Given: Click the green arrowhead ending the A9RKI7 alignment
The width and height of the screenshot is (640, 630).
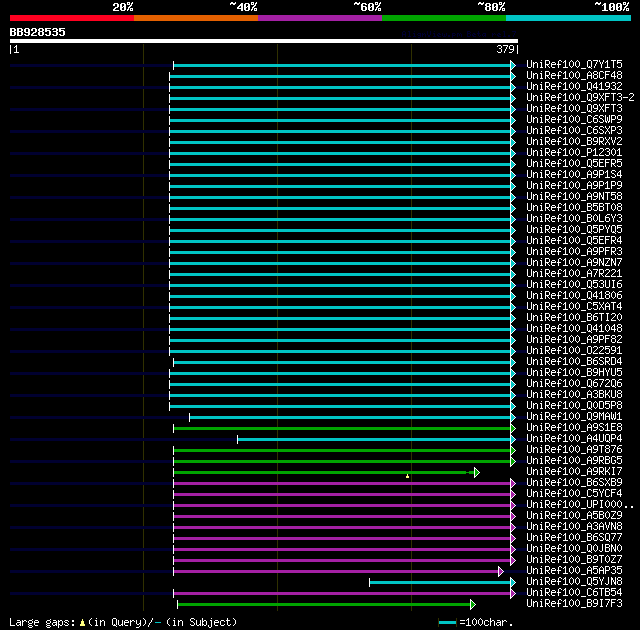Looking at the screenshot, I should pyautogui.click(x=476, y=472).
